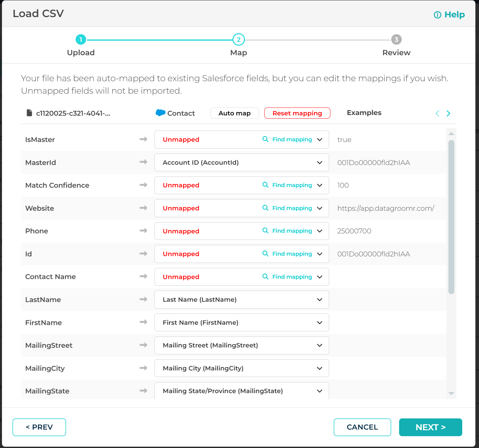The height and width of the screenshot is (448, 479).
Task: Click Find mapping for Id
Action: pyautogui.click(x=292, y=254)
